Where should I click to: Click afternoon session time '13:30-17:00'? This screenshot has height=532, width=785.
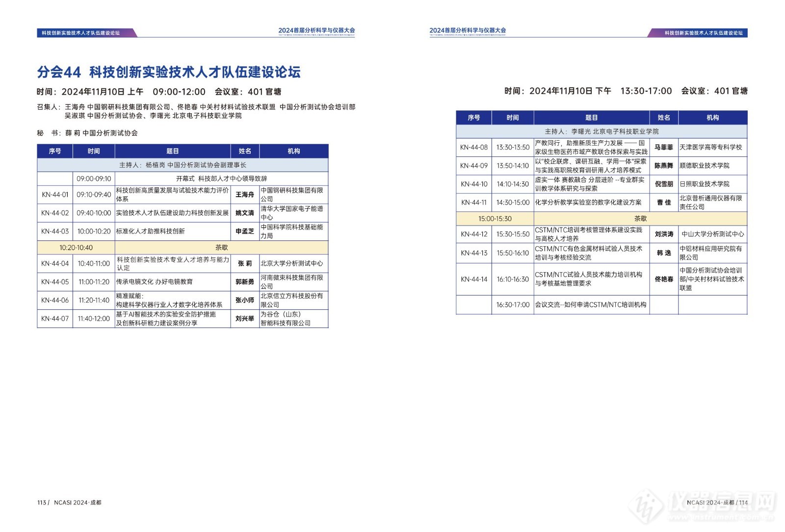click(646, 91)
